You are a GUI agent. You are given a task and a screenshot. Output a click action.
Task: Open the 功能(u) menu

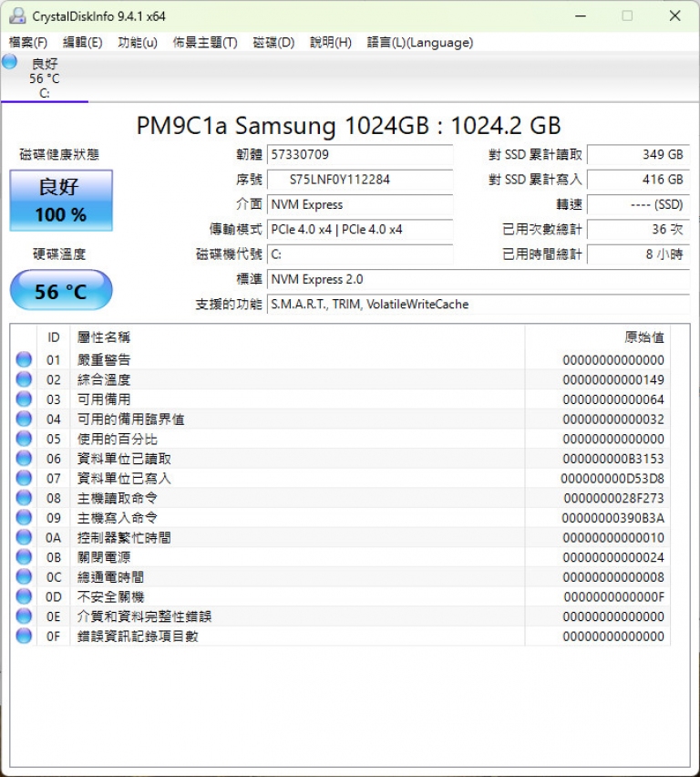[x=138, y=43]
